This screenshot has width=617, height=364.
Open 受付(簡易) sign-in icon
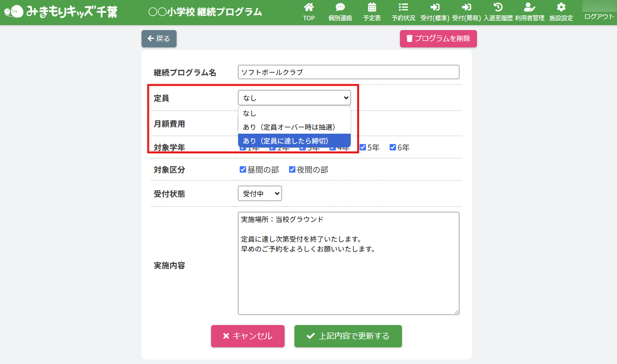[466, 7]
